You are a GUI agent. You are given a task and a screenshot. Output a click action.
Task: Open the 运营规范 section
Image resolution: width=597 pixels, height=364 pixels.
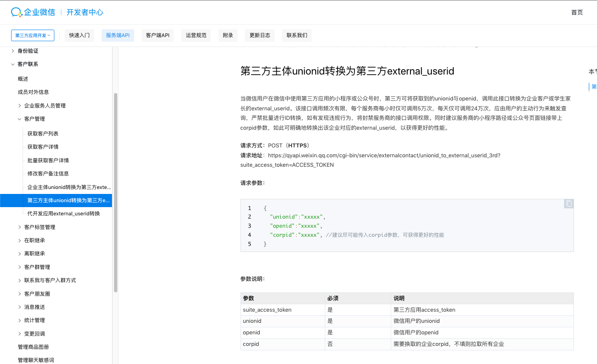(196, 35)
